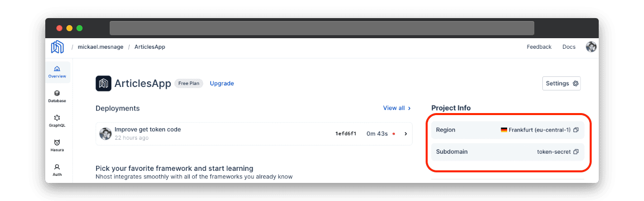Open the Feedback menu item

pyautogui.click(x=539, y=47)
